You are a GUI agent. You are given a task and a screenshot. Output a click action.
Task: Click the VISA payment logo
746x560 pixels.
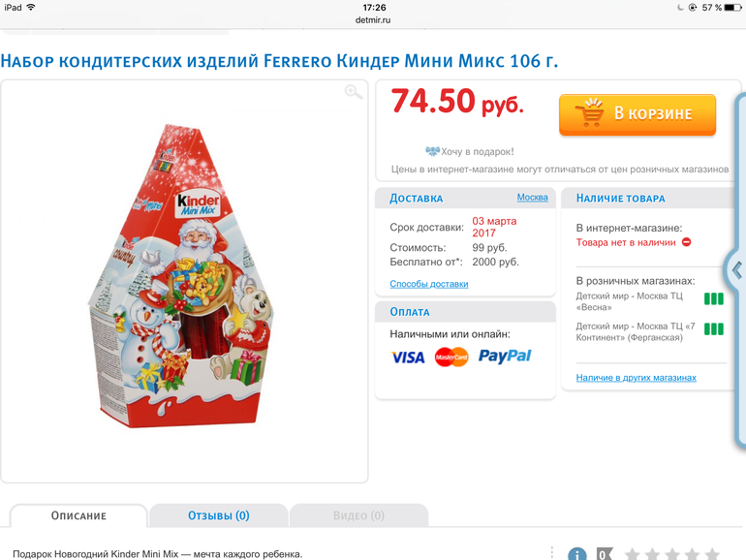coord(408,358)
